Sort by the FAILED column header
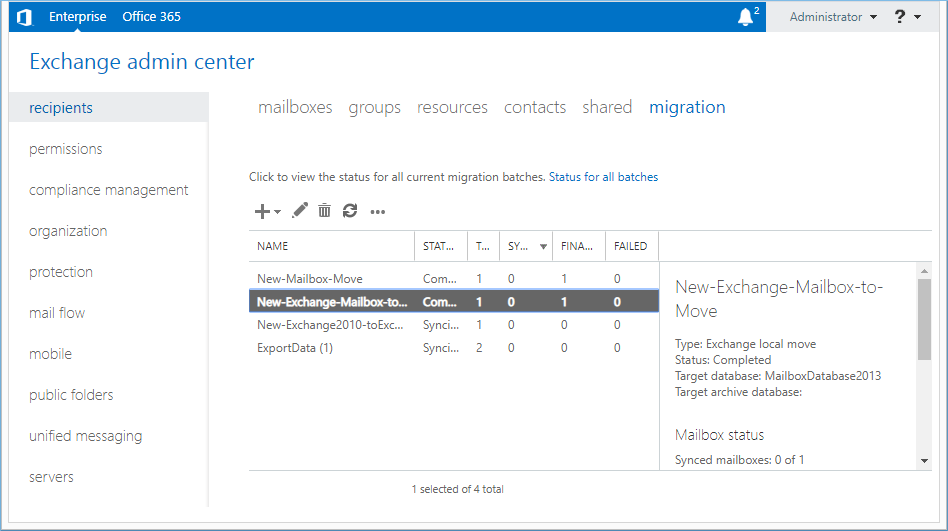Viewport: 948px width, 531px height. [x=632, y=246]
